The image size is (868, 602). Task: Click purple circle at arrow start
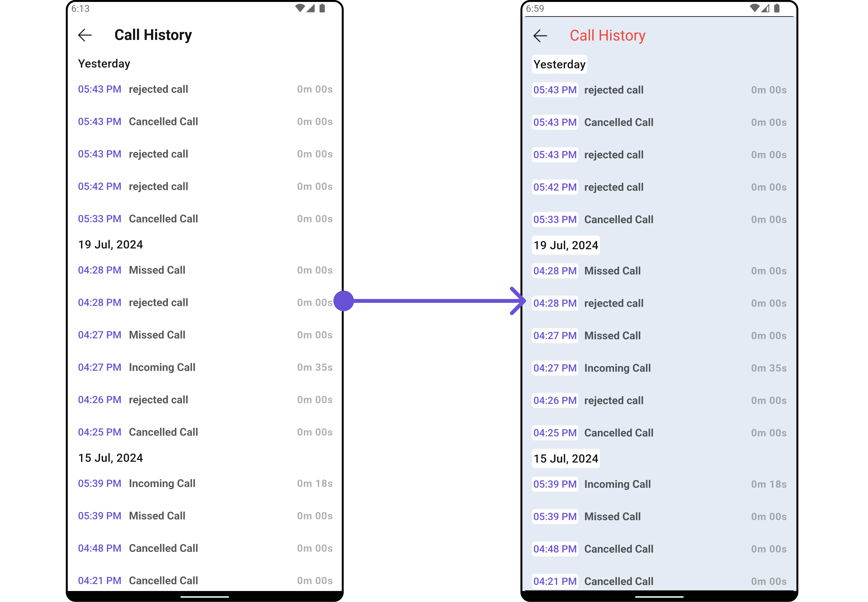tap(344, 301)
